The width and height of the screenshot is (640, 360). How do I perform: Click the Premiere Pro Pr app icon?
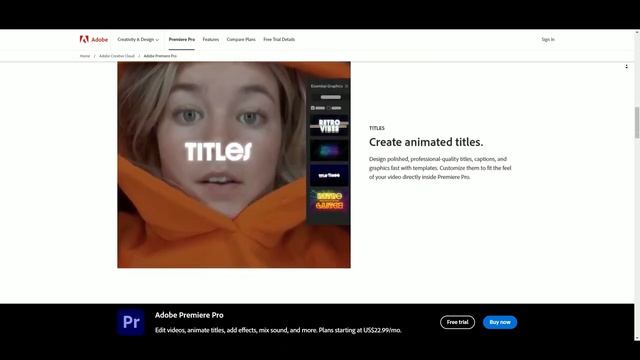(x=131, y=322)
